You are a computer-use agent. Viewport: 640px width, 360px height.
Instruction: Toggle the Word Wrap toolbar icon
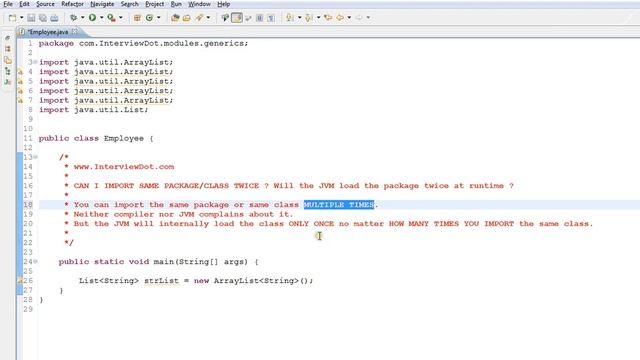pos(248,18)
